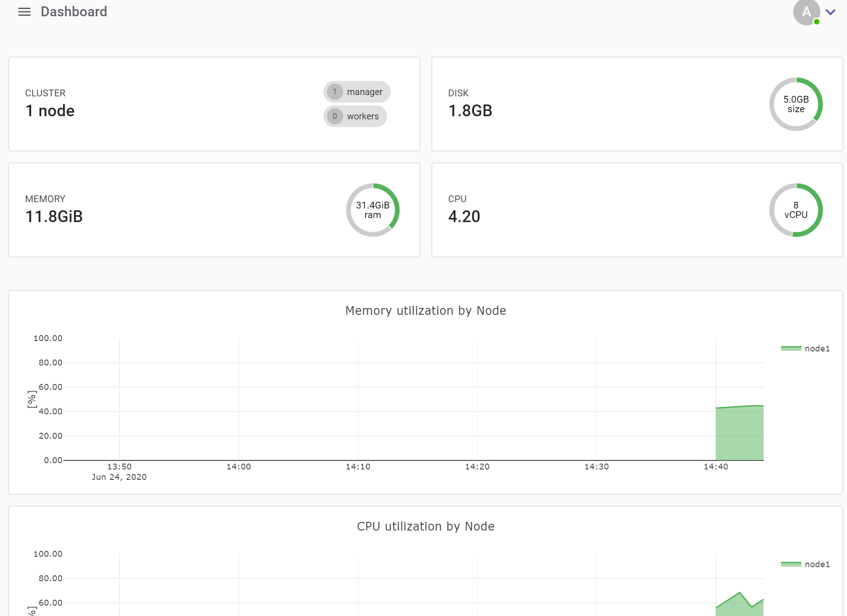Viewport: 847px width, 616px height.
Task: Open the hamburger navigation menu
Action: tap(24, 12)
